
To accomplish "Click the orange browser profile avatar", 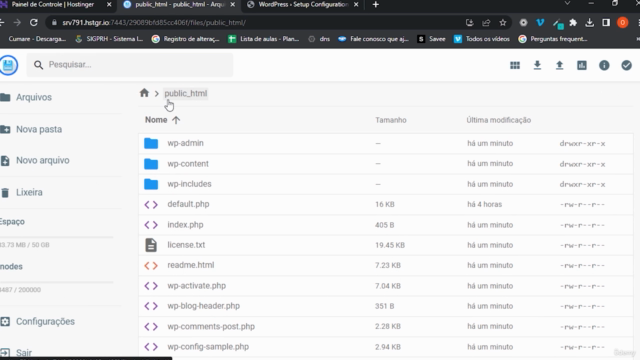I will pyautogui.click(x=622, y=23).
